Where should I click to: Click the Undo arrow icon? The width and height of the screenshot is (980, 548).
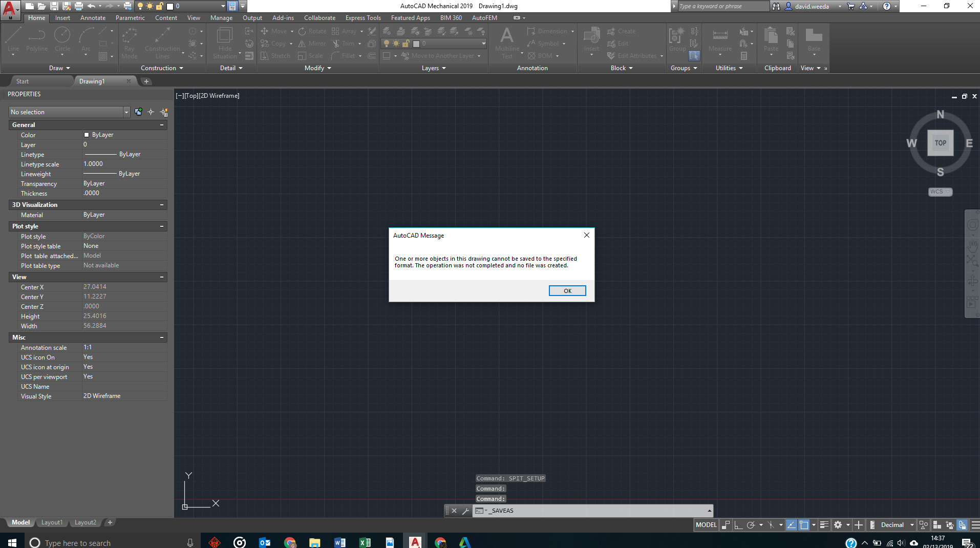(x=91, y=6)
